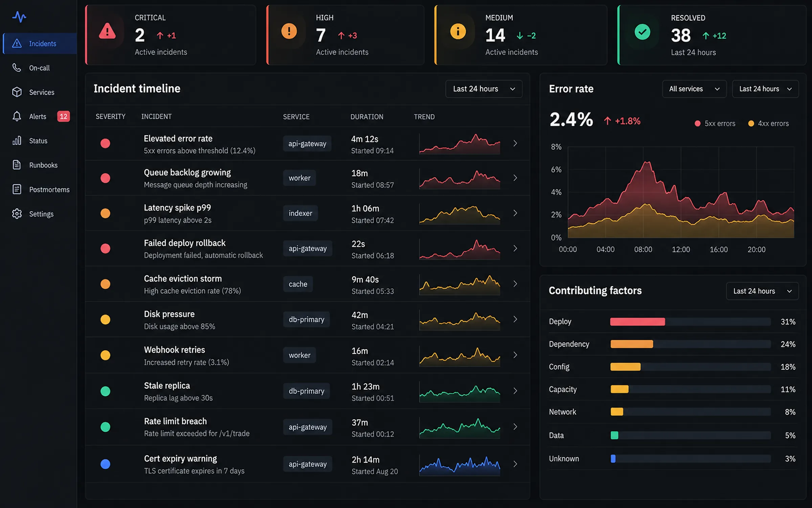Click db-primary tag in Disk pressure row
The width and height of the screenshot is (812, 508).
point(307,319)
